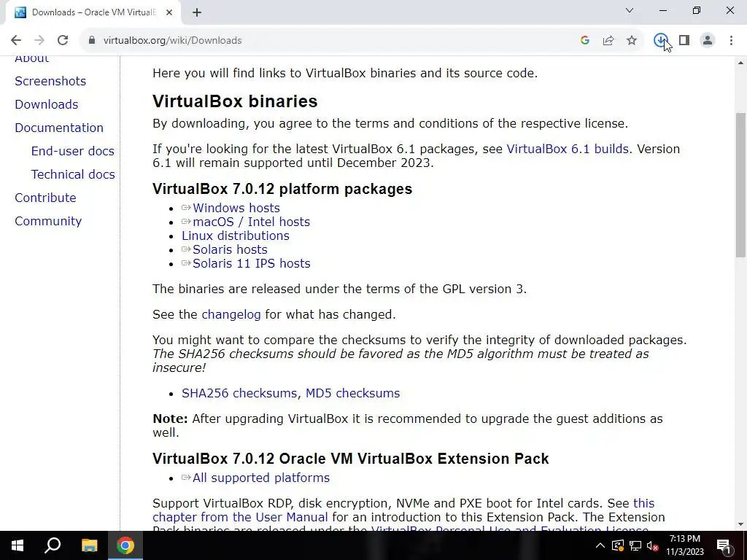Show hidden system tray icons
This screenshot has height=560, width=747.
click(600, 545)
